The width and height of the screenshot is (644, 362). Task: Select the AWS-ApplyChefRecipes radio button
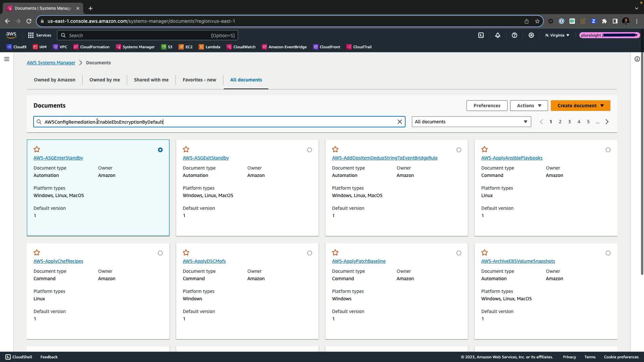click(x=160, y=253)
